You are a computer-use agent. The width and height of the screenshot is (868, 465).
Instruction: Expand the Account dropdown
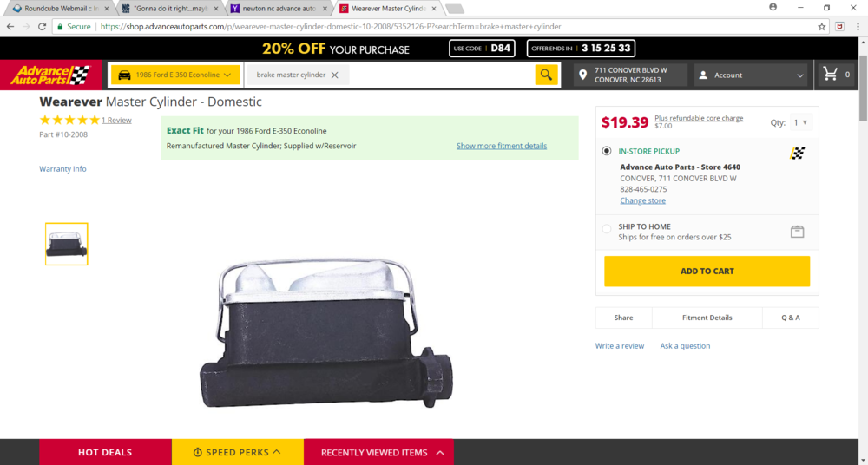tap(752, 75)
